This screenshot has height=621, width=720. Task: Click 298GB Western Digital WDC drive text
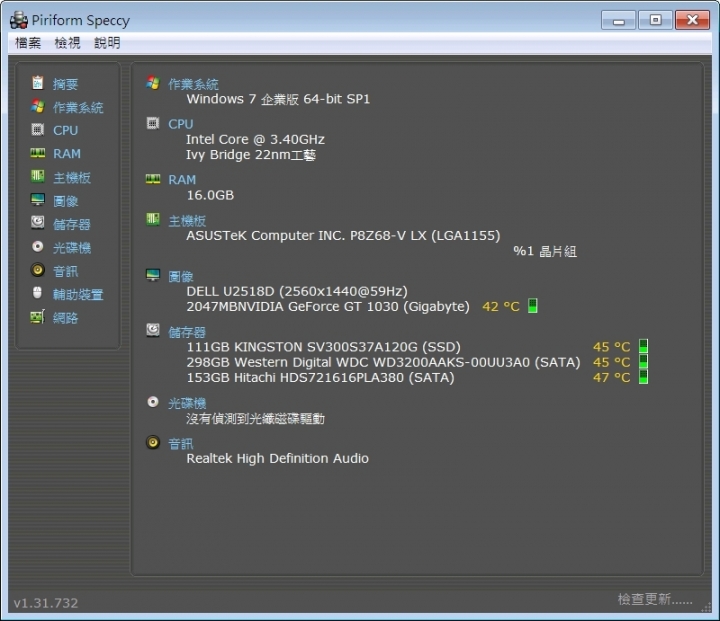point(383,362)
